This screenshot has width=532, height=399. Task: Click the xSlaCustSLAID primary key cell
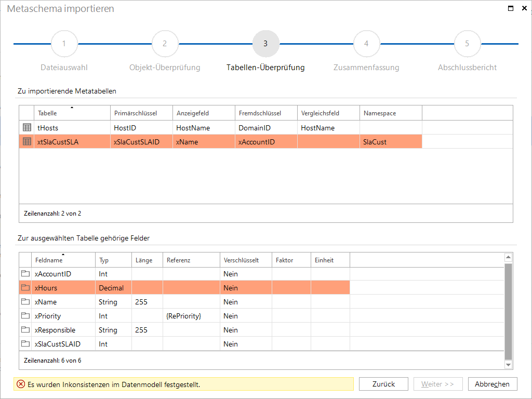click(x=141, y=141)
